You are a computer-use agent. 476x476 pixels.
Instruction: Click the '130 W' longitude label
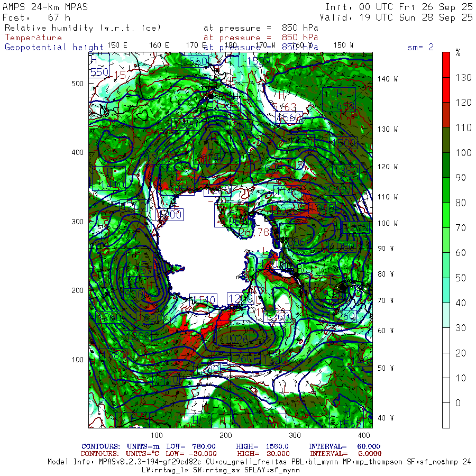tap(387, 129)
